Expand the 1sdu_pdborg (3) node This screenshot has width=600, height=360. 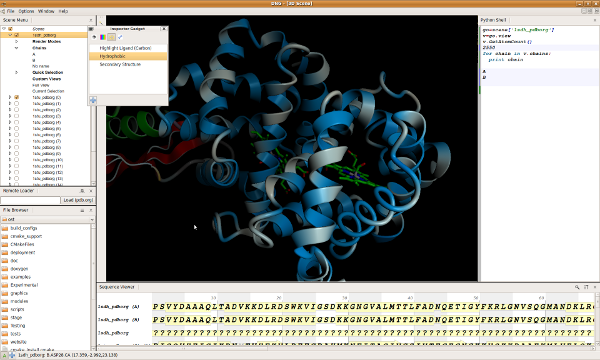tap(10, 116)
